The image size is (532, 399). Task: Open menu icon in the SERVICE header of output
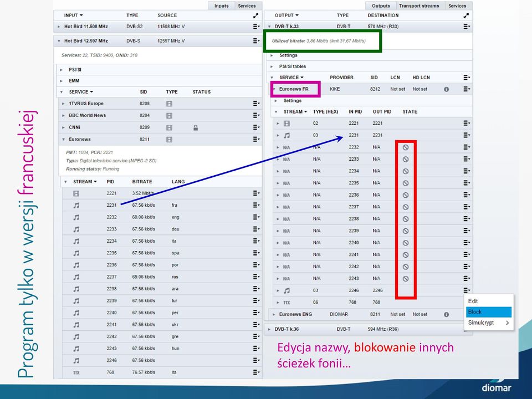(x=467, y=78)
